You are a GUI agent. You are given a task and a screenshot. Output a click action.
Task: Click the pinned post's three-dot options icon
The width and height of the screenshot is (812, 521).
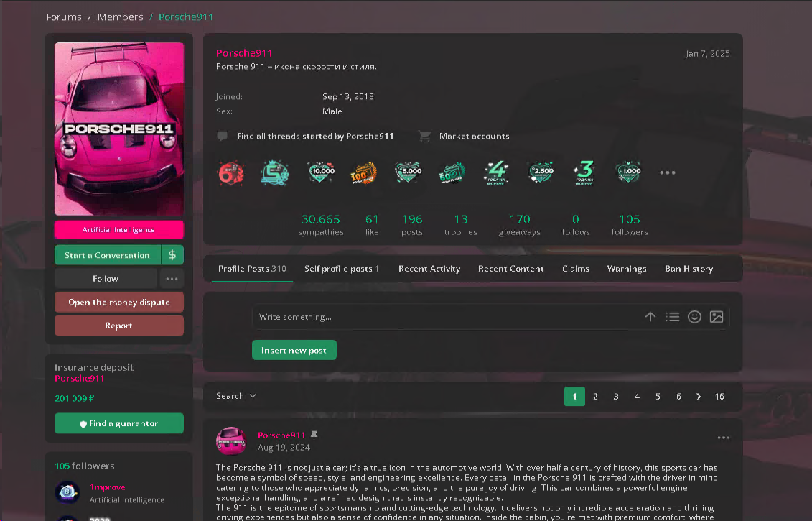click(724, 438)
